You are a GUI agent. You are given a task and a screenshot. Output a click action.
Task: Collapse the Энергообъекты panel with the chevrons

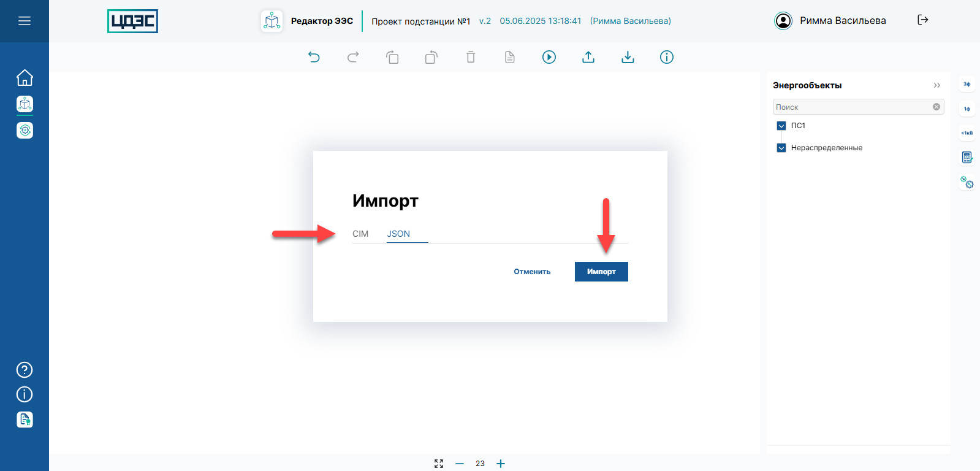coord(936,85)
